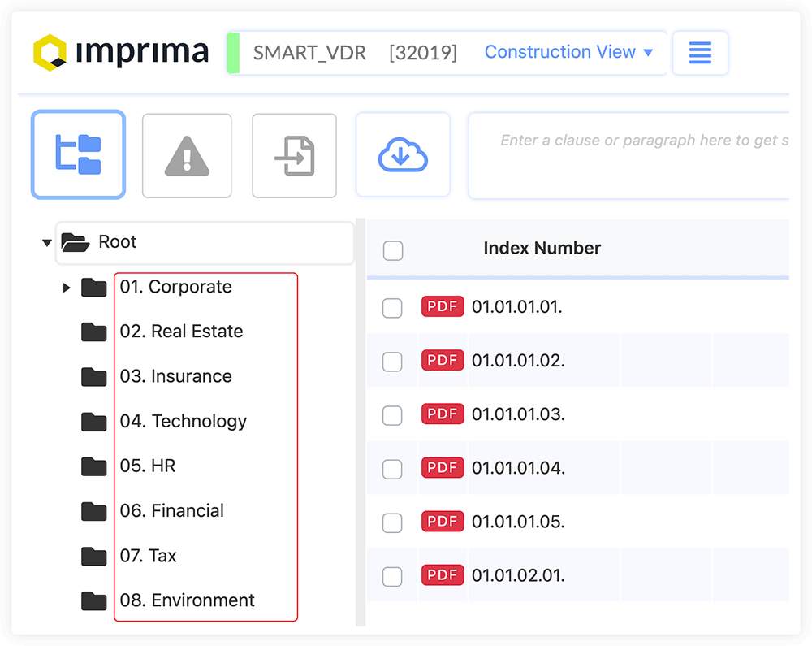Image resolution: width=812 pixels, height=646 pixels.
Task: Click the Imprima logo
Action: point(121,52)
